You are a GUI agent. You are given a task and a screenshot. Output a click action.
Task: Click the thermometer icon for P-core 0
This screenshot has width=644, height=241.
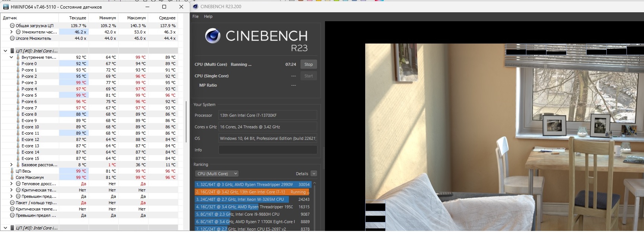18,64
